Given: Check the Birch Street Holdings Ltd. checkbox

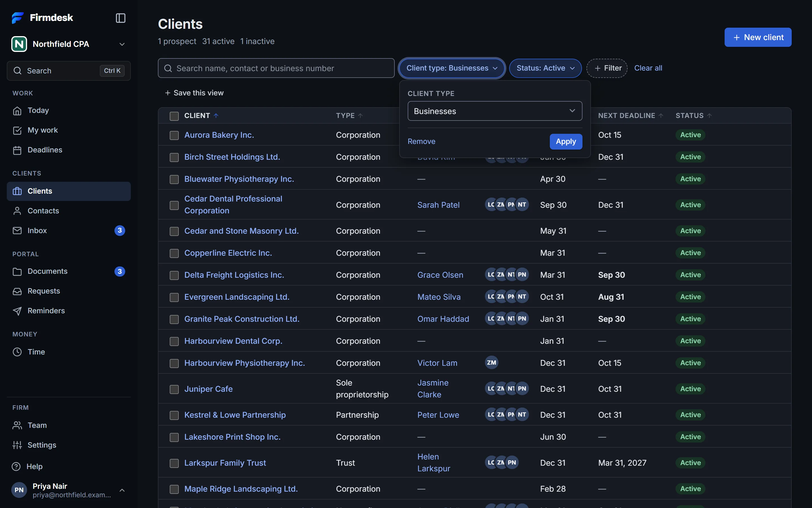Looking at the screenshot, I should click(174, 157).
